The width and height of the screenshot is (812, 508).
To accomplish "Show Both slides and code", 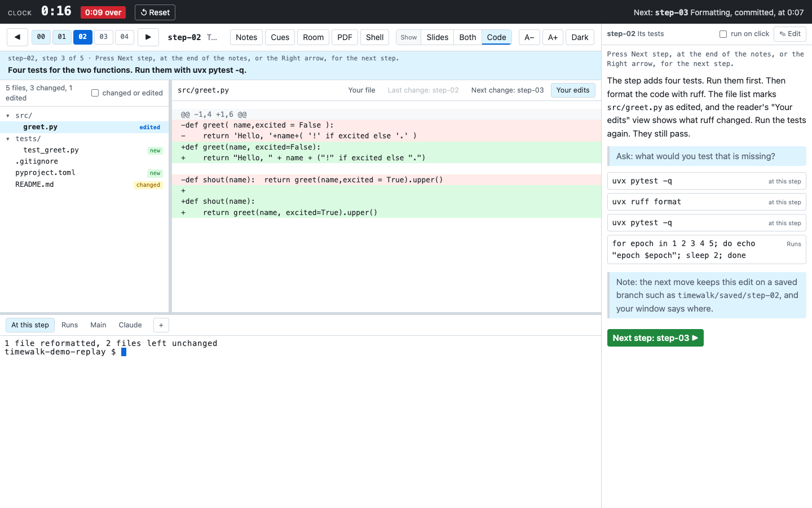I will tap(467, 37).
